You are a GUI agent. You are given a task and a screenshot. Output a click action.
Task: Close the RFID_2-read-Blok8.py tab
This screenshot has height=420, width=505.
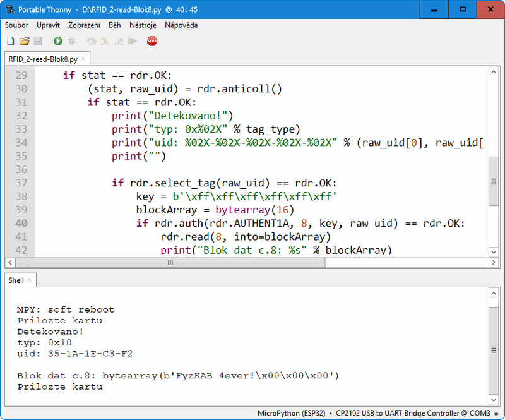click(x=83, y=59)
